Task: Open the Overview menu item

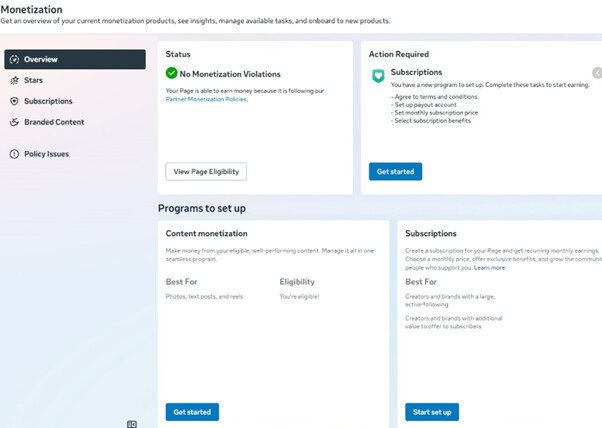Action: (75, 59)
